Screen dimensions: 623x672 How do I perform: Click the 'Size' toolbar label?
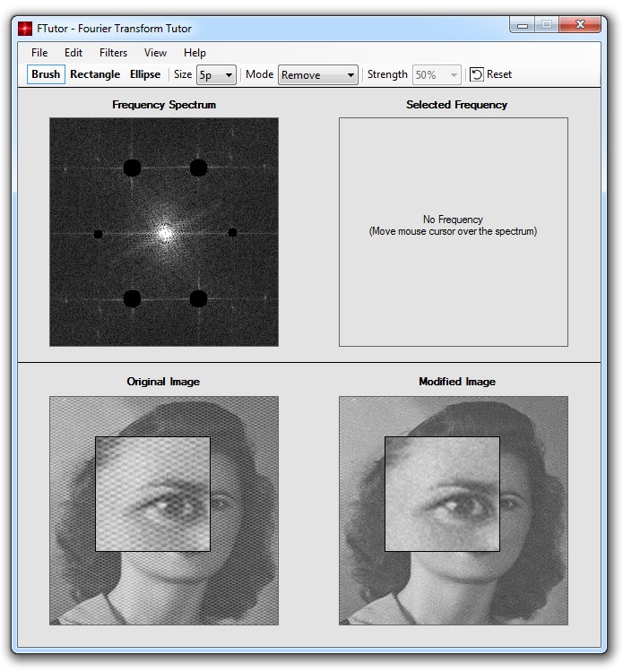click(183, 74)
